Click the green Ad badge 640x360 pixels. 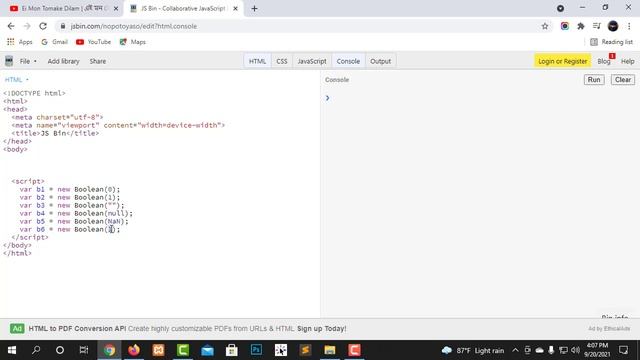pyautogui.click(x=17, y=329)
